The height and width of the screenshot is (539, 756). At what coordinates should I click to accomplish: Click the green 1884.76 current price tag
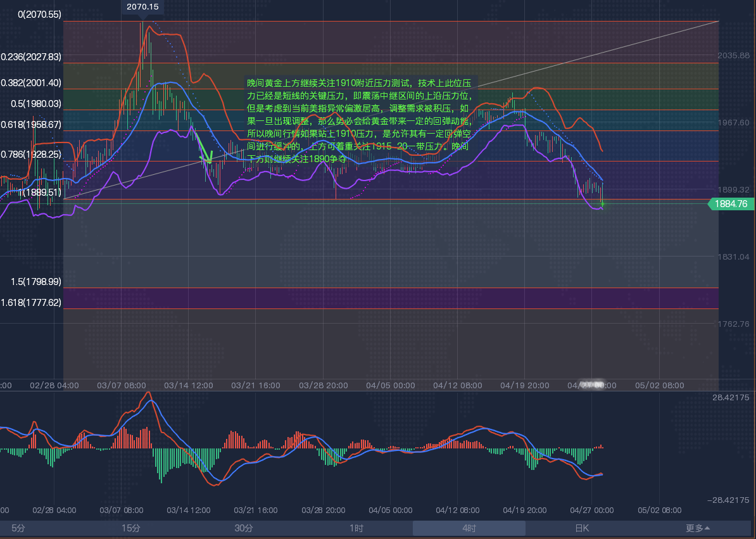731,204
